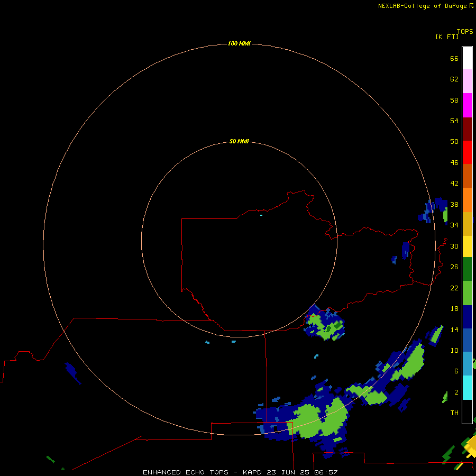Image resolution: width=476 pixels, height=476 pixels.
Task: Click the 2 value on the scale
Action: [x=456, y=392]
